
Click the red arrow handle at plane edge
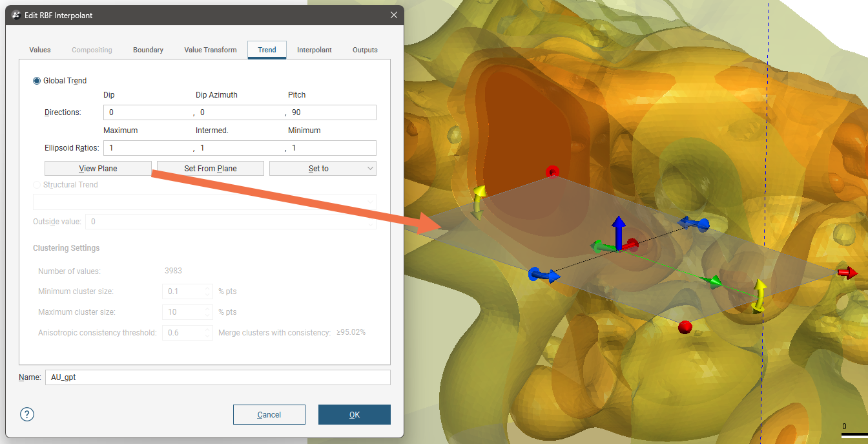click(847, 273)
